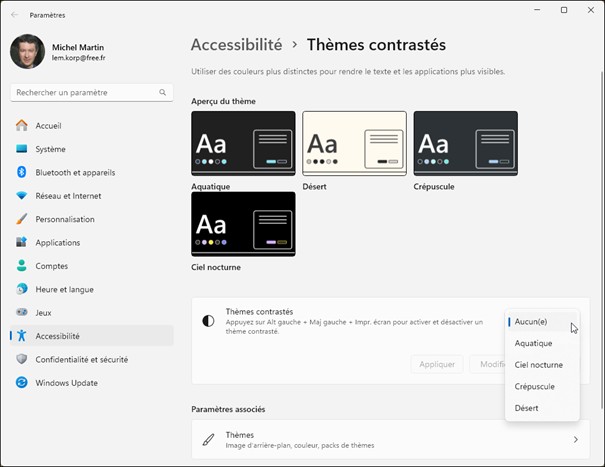The width and height of the screenshot is (605, 467).
Task: Click the Confidentialité et sécurité shield icon
Action: (x=21, y=359)
